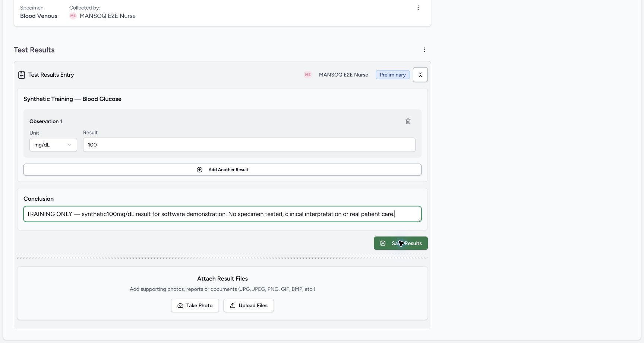Add Another Result button
Screen dimensions: 644x343
click(222, 170)
